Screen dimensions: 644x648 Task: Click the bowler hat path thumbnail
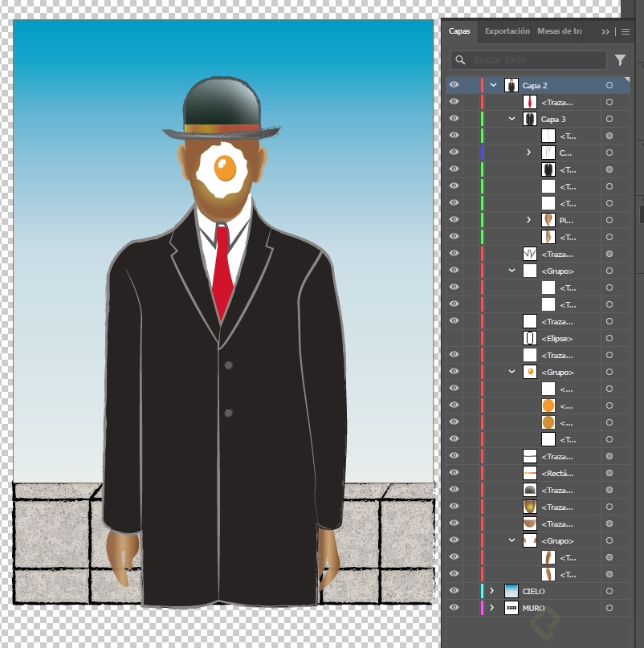pos(530,490)
